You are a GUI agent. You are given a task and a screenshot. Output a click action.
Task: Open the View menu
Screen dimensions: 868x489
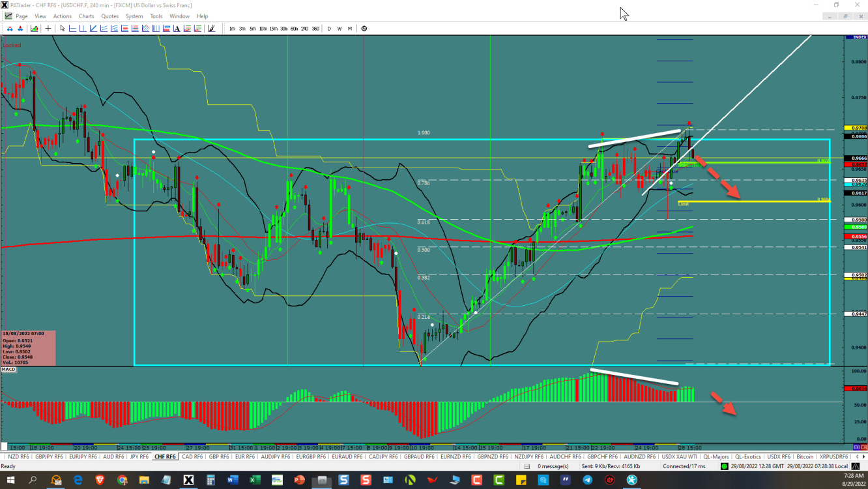pos(40,16)
